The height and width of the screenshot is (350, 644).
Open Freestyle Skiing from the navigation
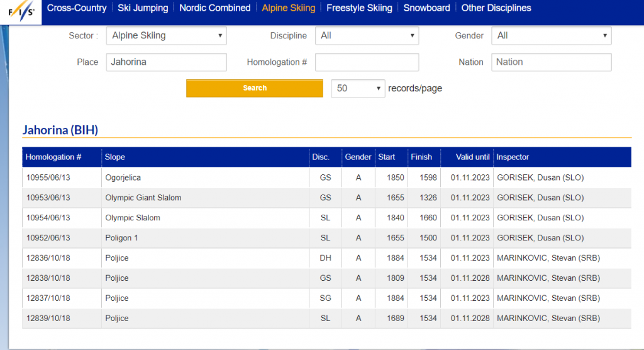[359, 8]
